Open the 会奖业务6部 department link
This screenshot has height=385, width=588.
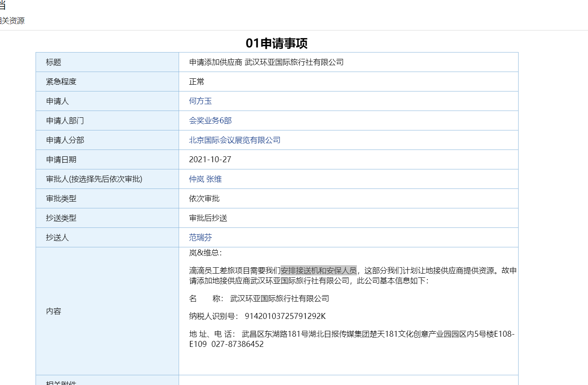pyautogui.click(x=210, y=121)
